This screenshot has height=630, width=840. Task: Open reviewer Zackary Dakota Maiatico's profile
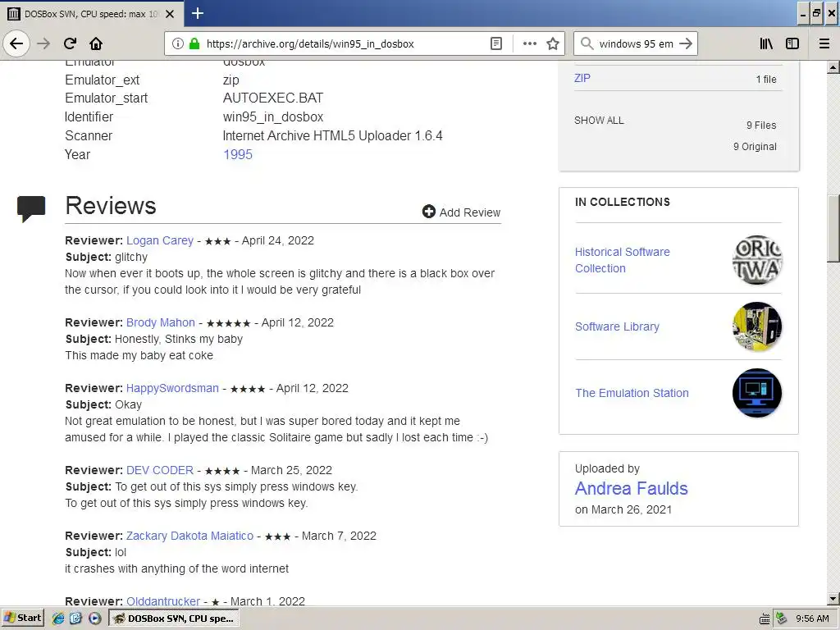click(x=189, y=536)
